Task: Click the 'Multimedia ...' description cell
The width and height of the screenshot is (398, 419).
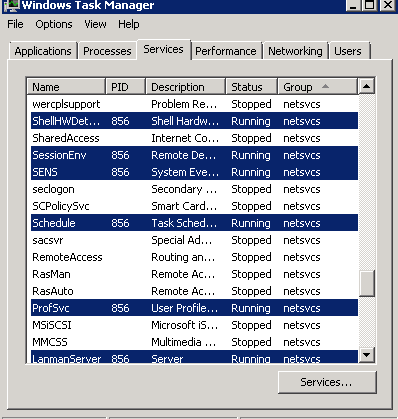Action: coord(184,342)
